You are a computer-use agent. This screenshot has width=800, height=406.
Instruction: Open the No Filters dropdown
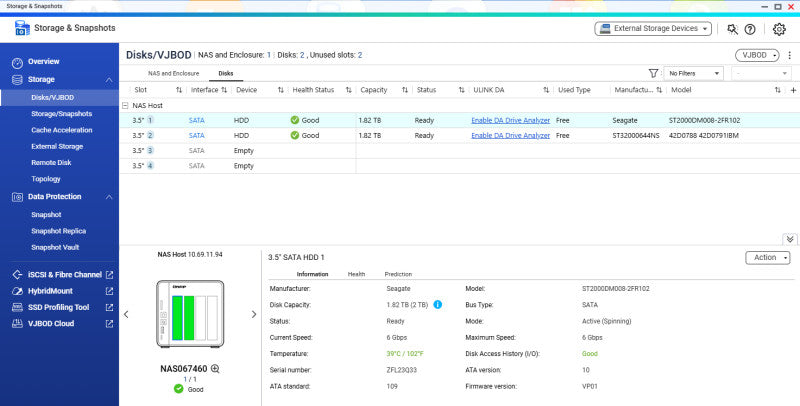coord(693,73)
